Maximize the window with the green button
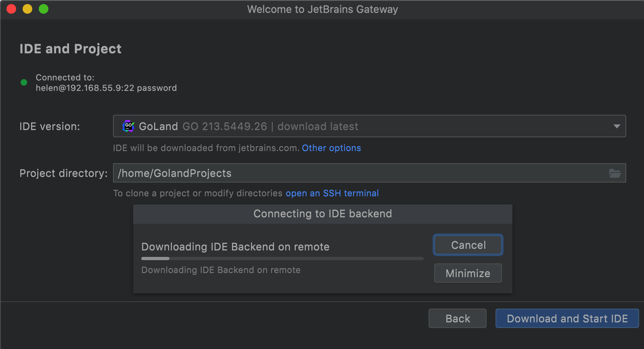The height and width of the screenshot is (349, 644). coord(44,9)
